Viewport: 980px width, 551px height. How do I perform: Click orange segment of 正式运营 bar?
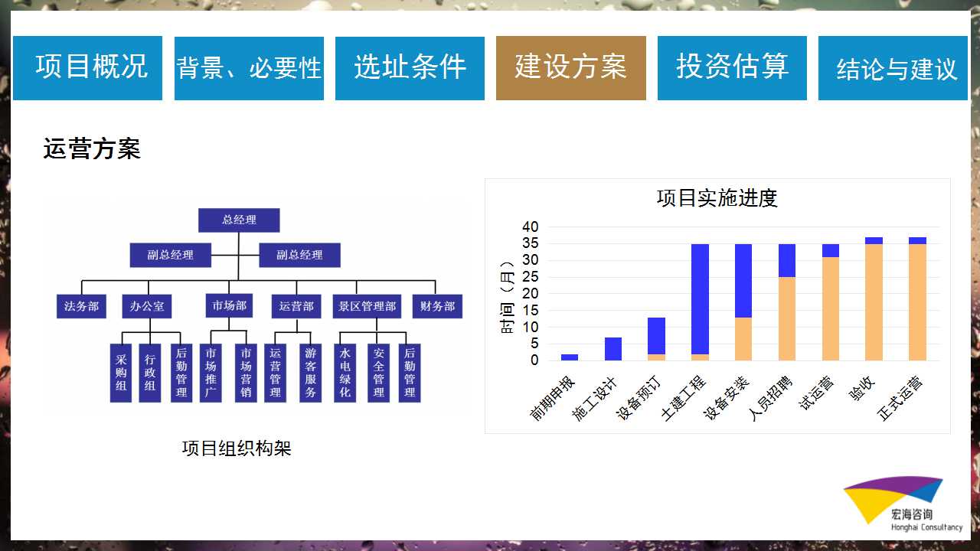coord(917,302)
